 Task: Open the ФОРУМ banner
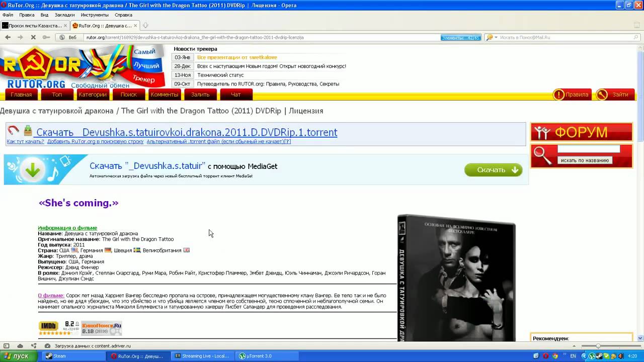coord(582,132)
